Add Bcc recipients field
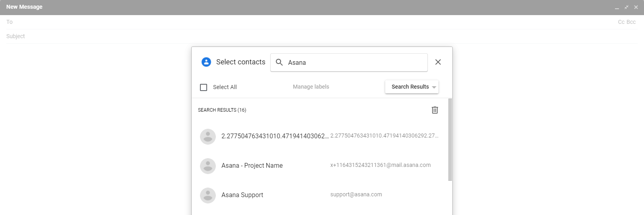This screenshot has width=644, height=215. 631,22
